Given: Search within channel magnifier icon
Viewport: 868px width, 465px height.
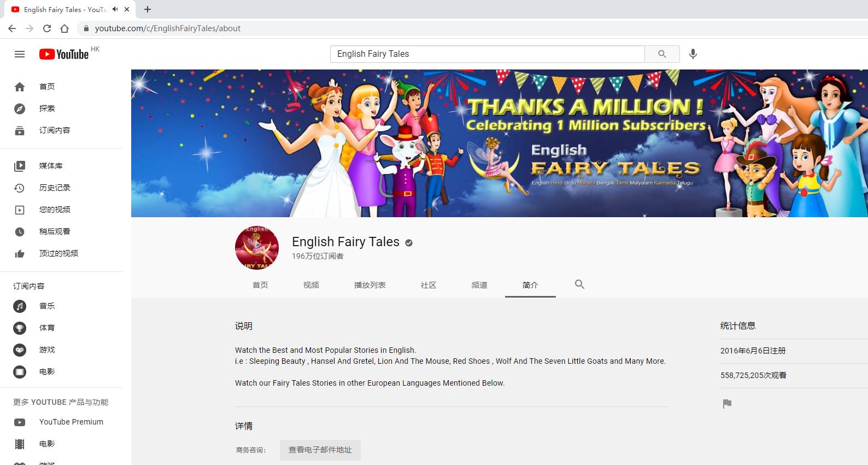Looking at the screenshot, I should 579,284.
